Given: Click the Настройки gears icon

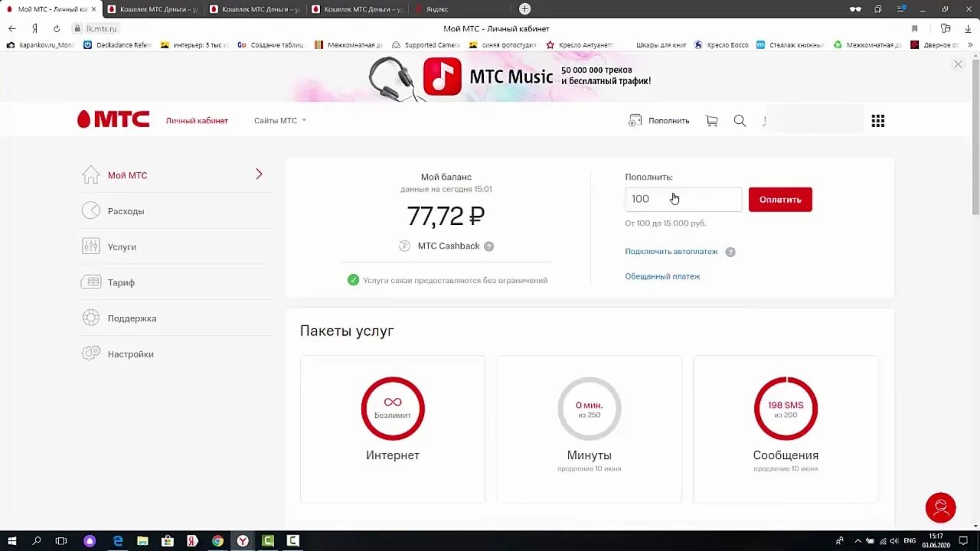Looking at the screenshot, I should [x=91, y=354].
